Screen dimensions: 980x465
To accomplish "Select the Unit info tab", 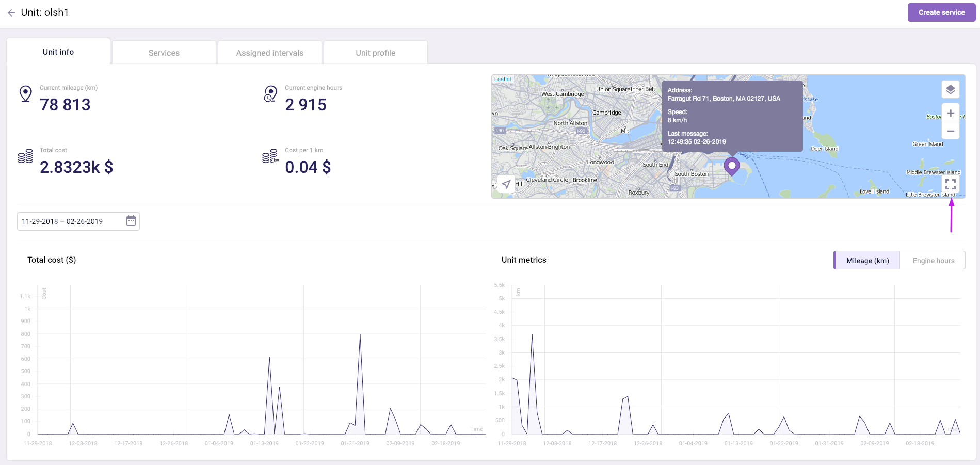I will click(58, 52).
